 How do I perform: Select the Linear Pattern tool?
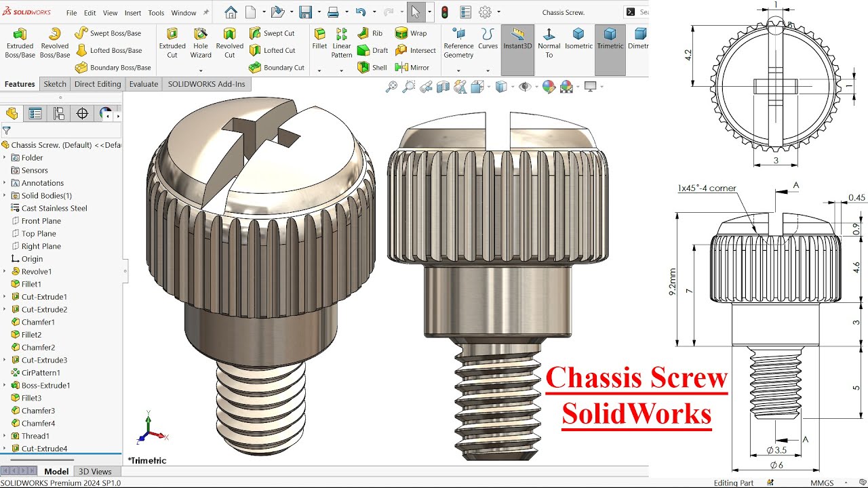point(342,43)
